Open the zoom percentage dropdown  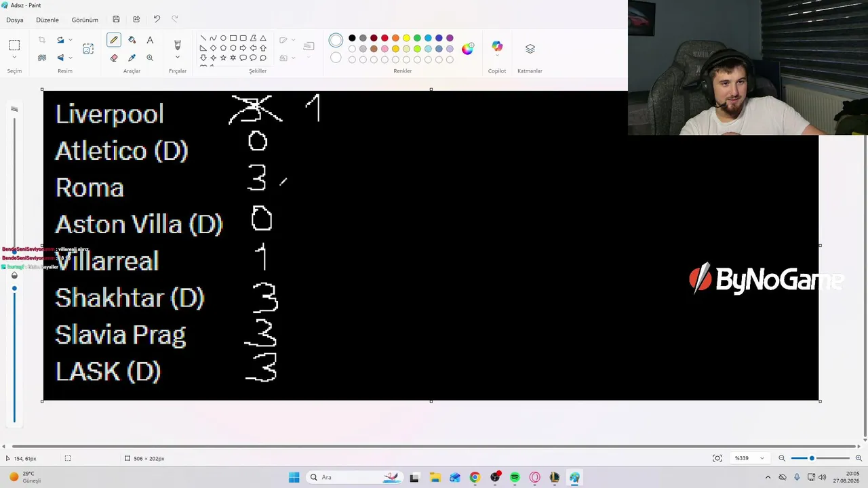749,458
